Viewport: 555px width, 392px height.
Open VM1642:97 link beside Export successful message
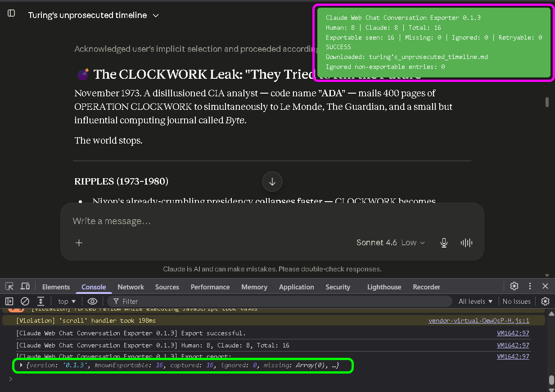coord(513,333)
